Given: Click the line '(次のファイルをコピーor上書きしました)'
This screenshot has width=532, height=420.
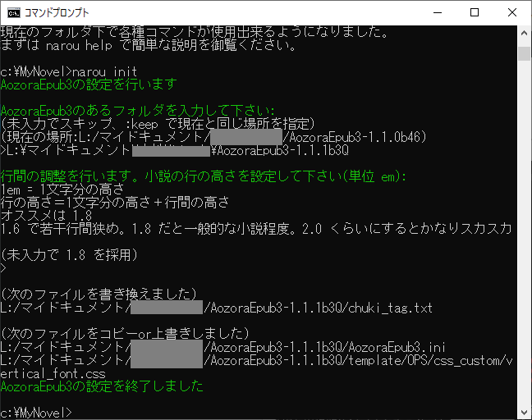Looking at the screenshot, I should click(x=125, y=334).
